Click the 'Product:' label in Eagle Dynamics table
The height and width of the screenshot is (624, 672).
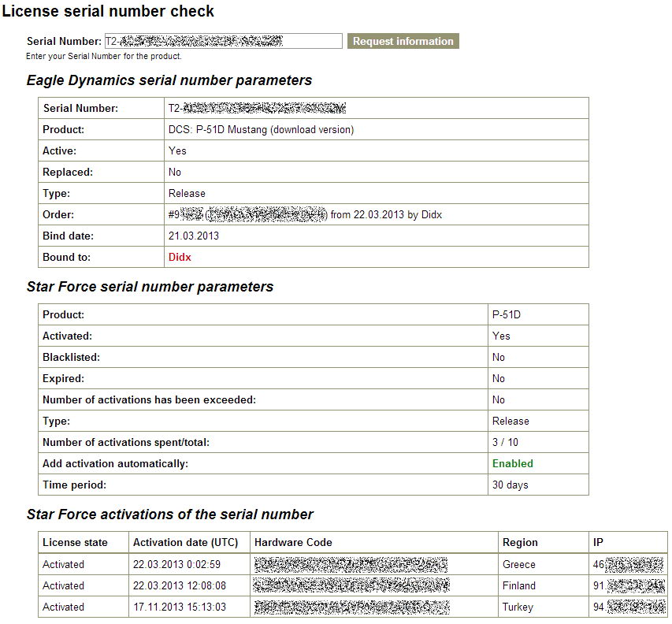64,129
